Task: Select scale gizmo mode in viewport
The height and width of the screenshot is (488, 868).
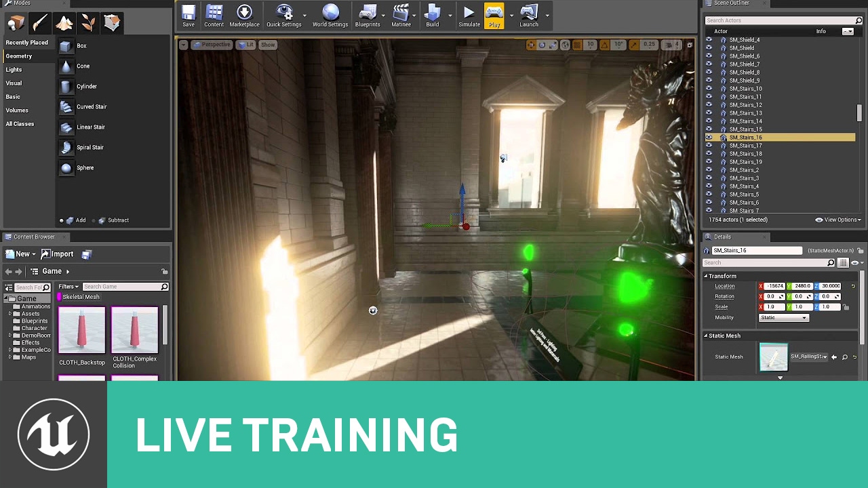Action: point(553,45)
